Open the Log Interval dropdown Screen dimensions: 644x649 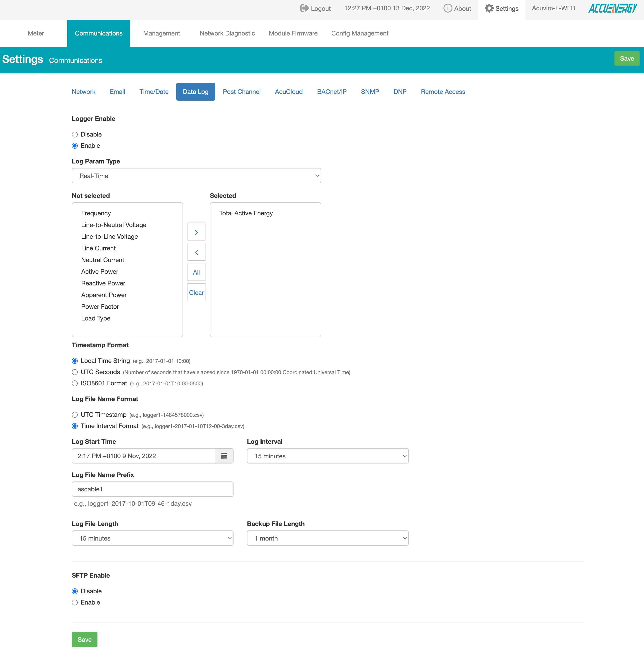pos(328,456)
